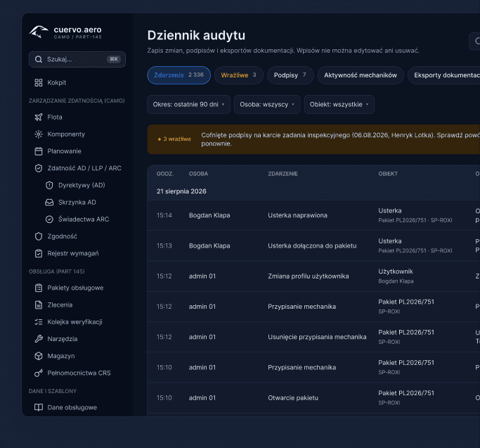Click the Zdatność AD / LLP / ARC shield icon
Screen dimensions: 480x448
click(39, 168)
